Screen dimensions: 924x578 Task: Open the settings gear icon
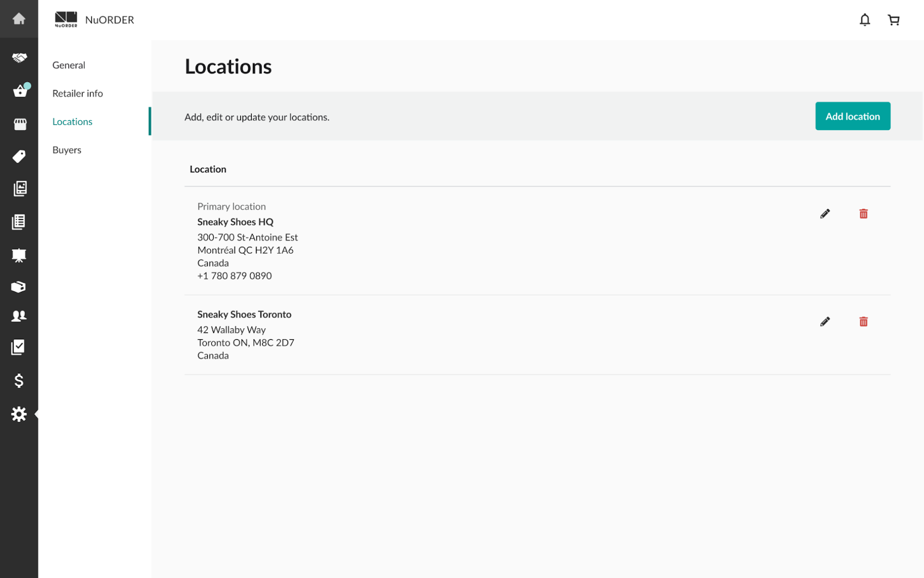click(19, 414)
